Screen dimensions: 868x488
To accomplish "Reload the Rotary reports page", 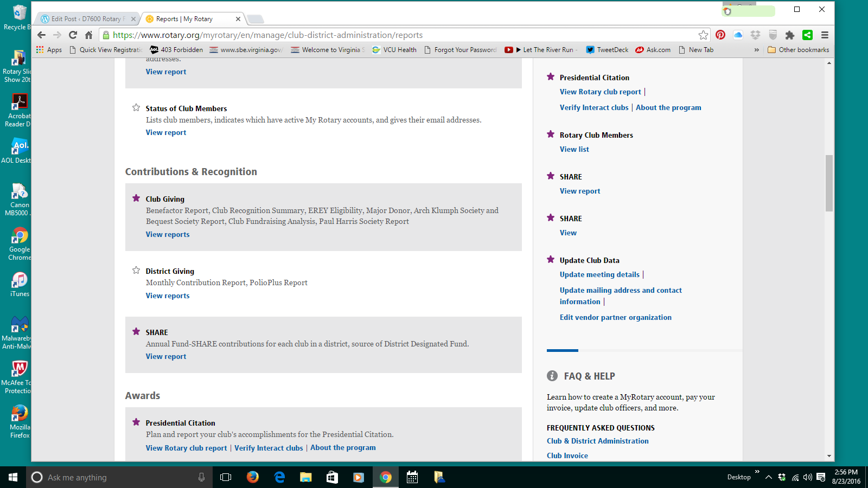I will [73, 35].
